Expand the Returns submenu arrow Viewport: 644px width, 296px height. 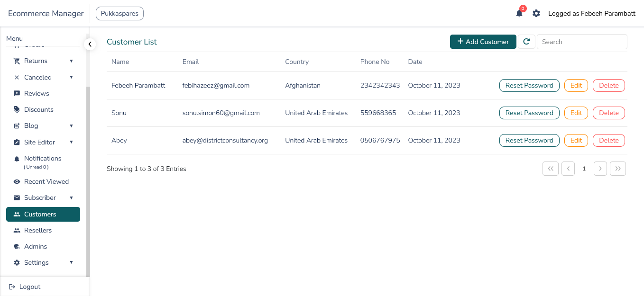click(71, 61)
